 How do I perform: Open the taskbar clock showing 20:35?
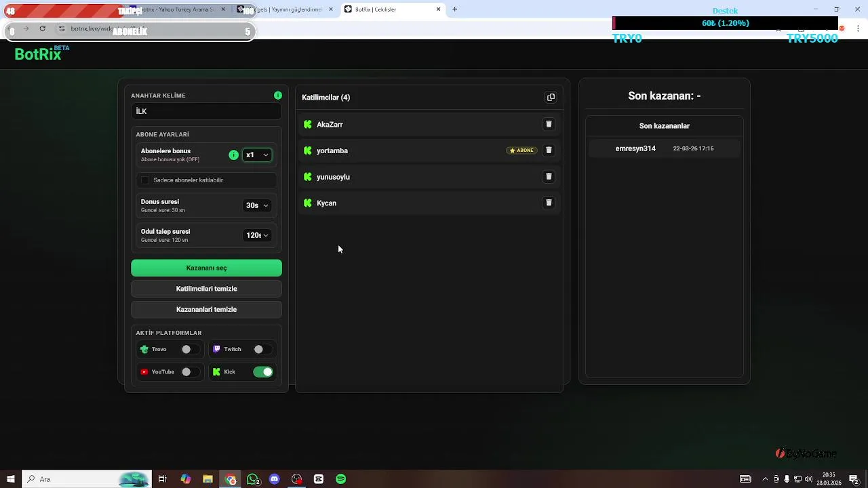(x=829, y=479)
